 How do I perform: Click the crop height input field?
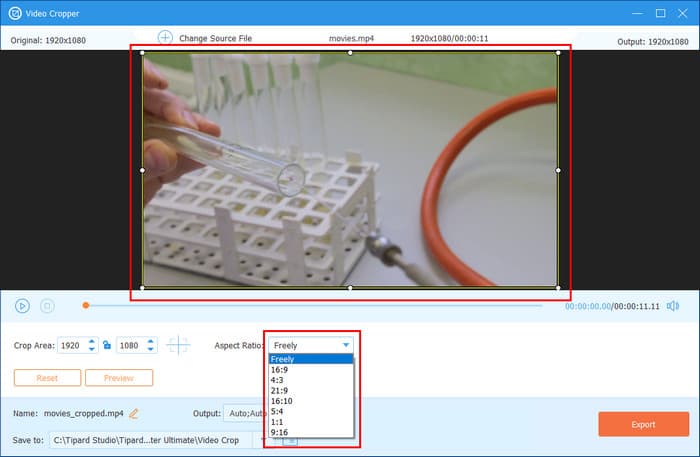(x=130, y=345)
